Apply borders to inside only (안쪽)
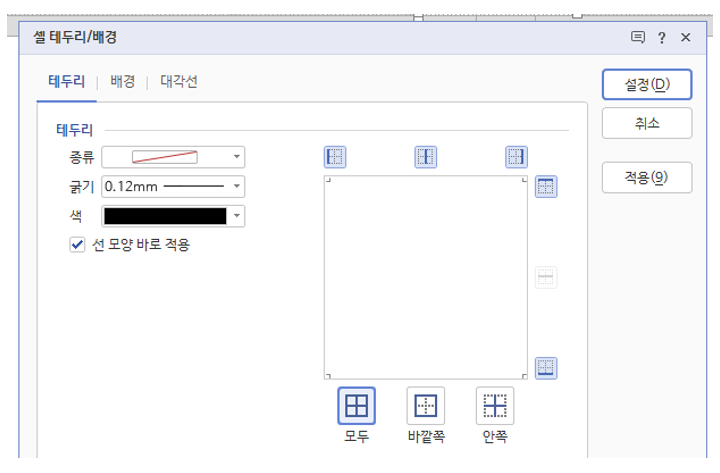 [x=495, y=405]
